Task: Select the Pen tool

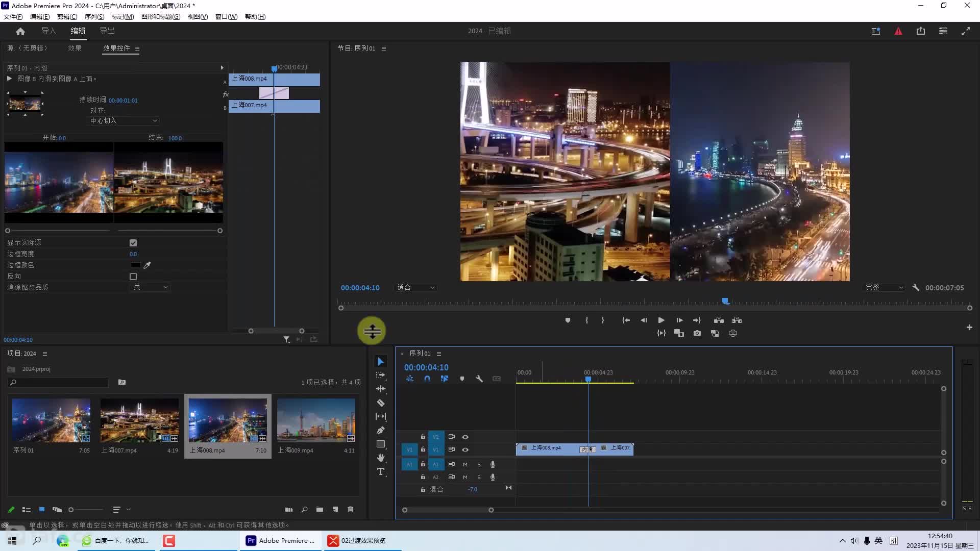Action: (381, 430)
